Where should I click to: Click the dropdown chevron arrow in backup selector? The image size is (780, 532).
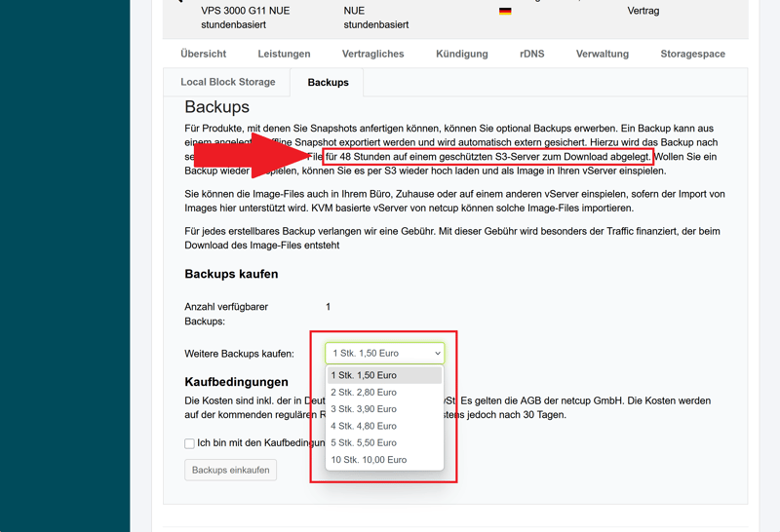(438, 354)
